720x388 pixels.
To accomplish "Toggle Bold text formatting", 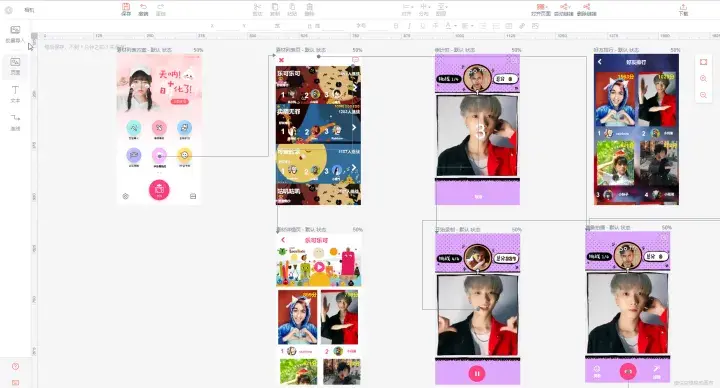I will click(396, 26).
